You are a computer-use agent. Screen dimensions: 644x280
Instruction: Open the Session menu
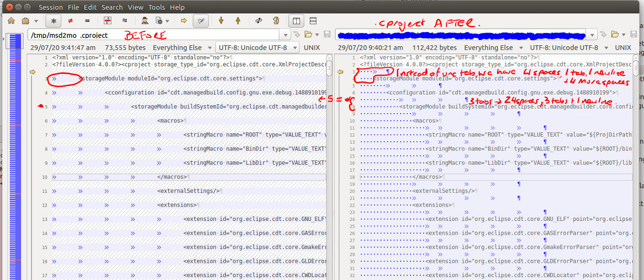[x=51, y=7]
